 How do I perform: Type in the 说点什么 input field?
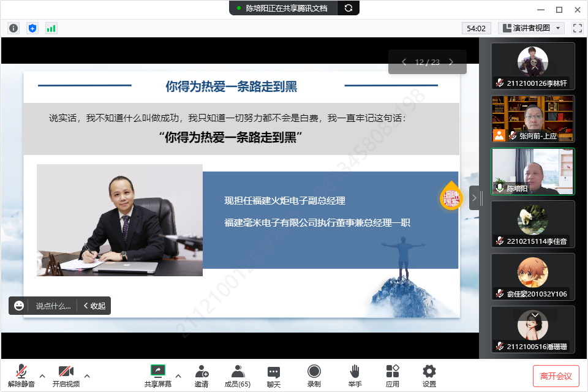tap(53, 306)
